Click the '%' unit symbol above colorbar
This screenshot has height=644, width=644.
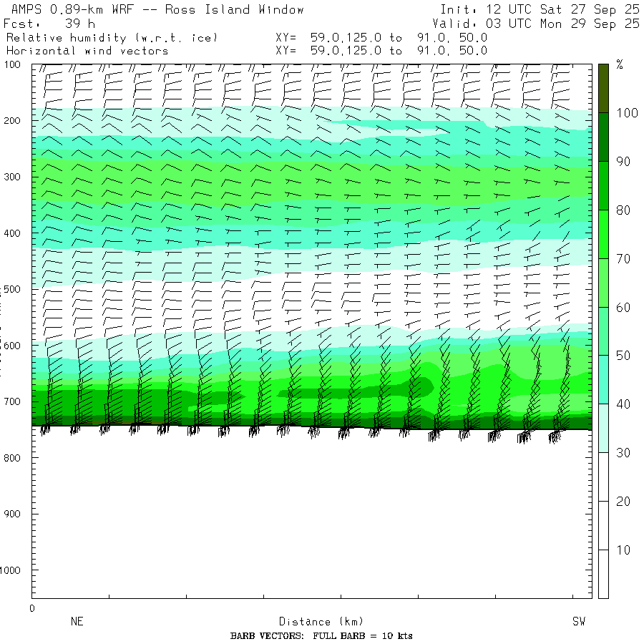pos(620,65)
